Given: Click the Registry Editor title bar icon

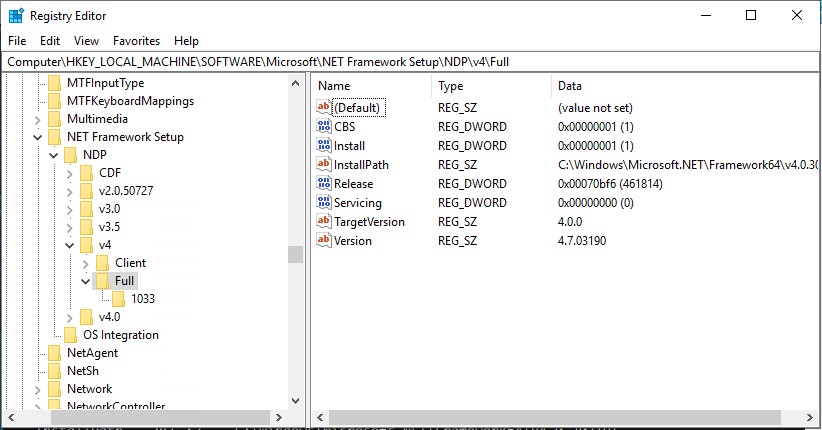Looking at the screenshot, I should [x=16, y=16].
